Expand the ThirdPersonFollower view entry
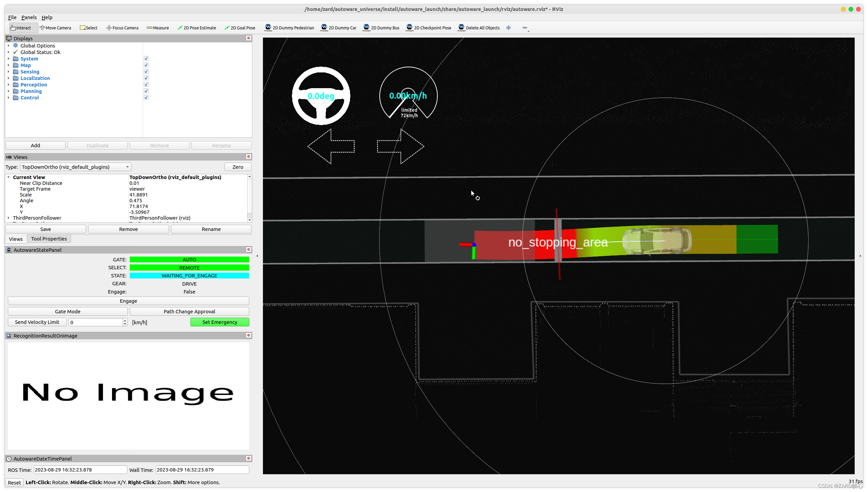Image resolution: width=868 pixels, height=492 pixels. click(9, 218)
